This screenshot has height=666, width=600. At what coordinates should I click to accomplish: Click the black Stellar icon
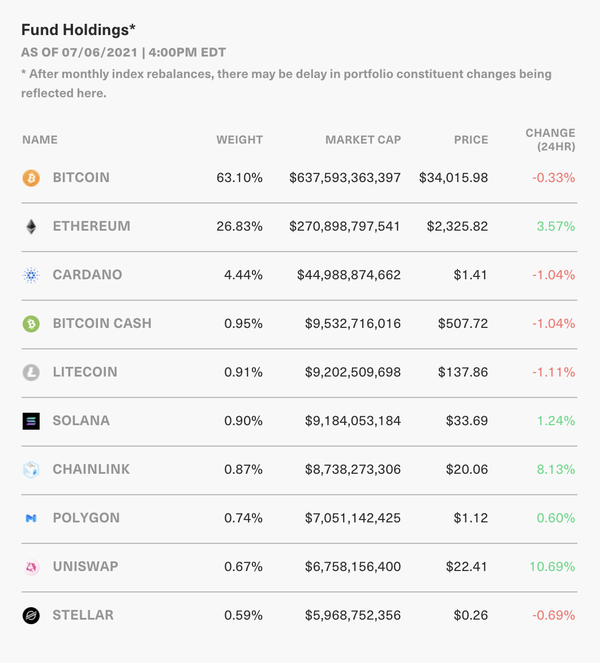(31, 615)
